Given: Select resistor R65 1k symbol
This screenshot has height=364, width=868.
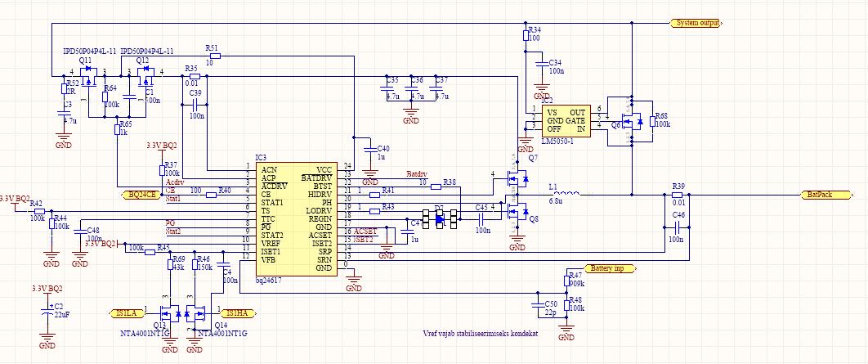Looking at the screenshot, I should pyautogui.click(x=117, y=129).
